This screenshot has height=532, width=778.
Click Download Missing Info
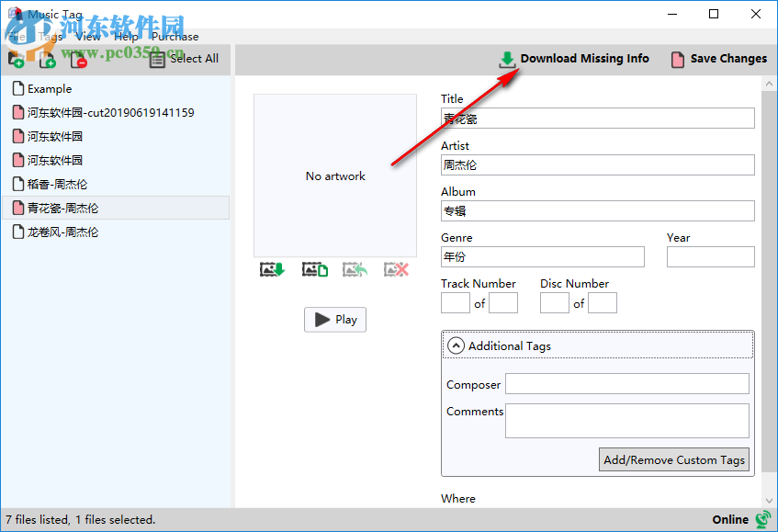click(573, 59)
